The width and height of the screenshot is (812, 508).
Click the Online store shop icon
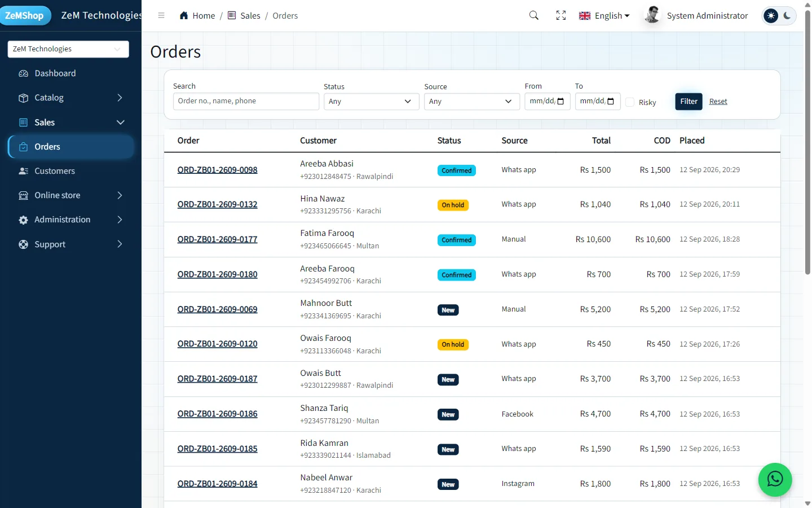23,195
